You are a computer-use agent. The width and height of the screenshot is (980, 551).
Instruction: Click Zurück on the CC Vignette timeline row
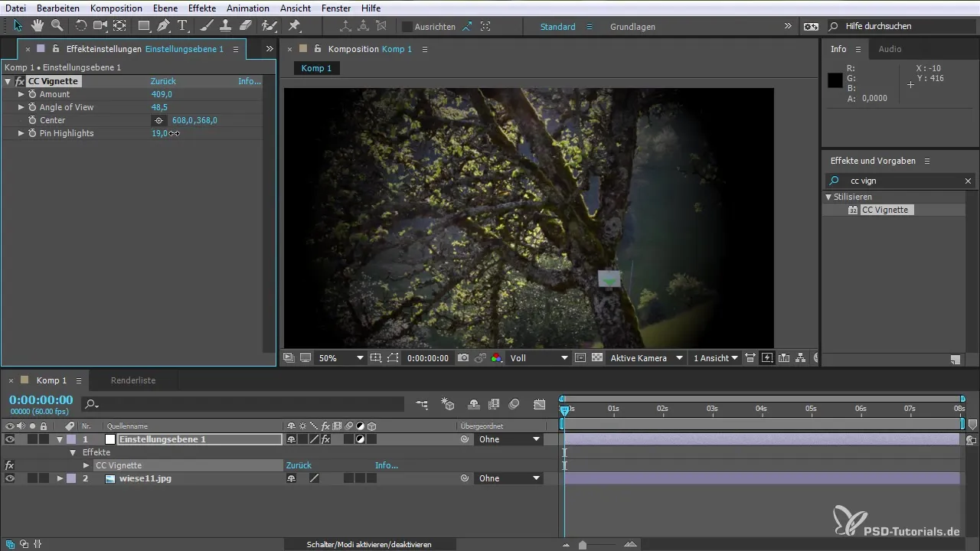pos(299,465)
